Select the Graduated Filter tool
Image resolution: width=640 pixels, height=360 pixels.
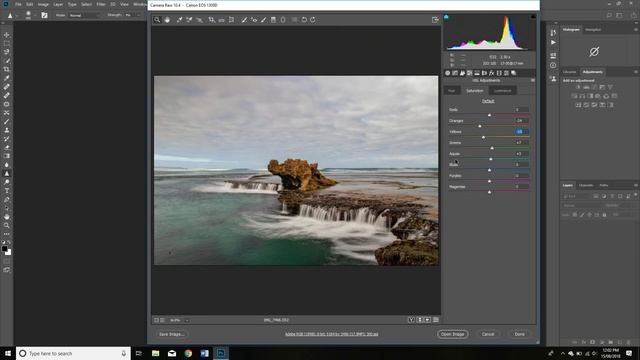click(273, 20)
